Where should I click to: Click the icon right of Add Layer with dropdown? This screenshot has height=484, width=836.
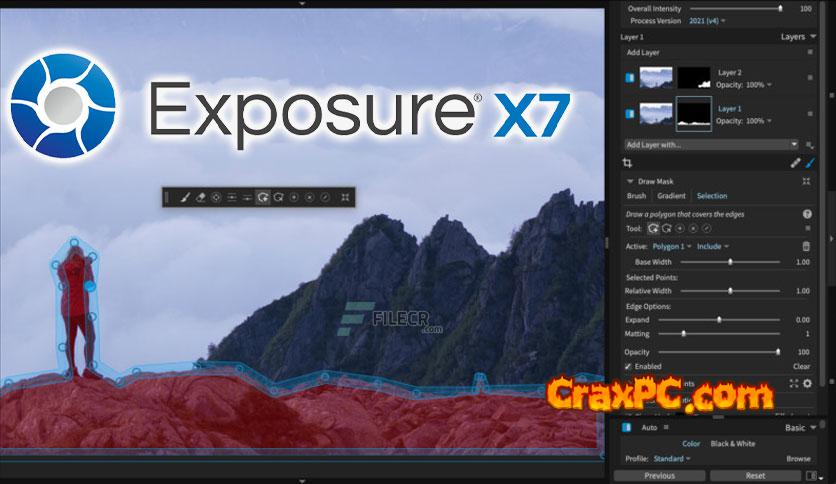tap(810, 145)
